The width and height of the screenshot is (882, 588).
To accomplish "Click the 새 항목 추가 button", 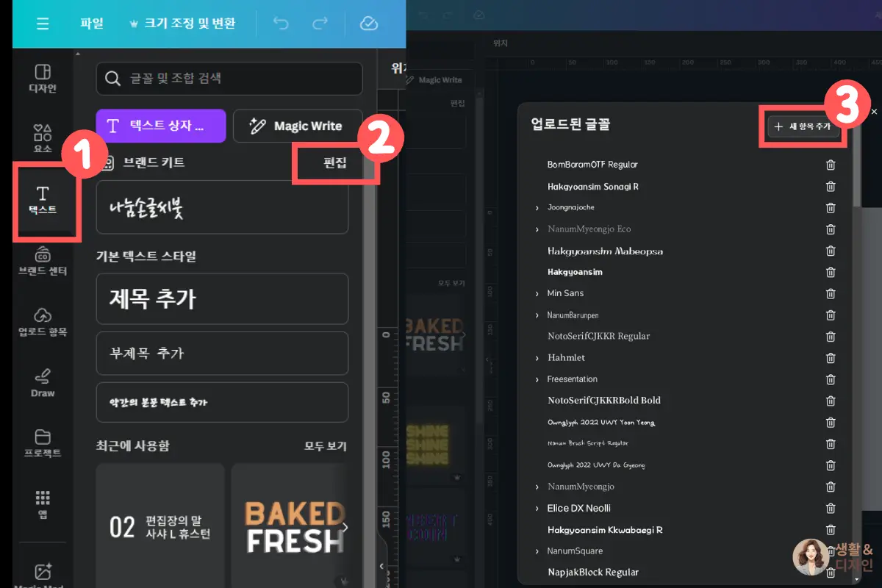I will (803, 126).
